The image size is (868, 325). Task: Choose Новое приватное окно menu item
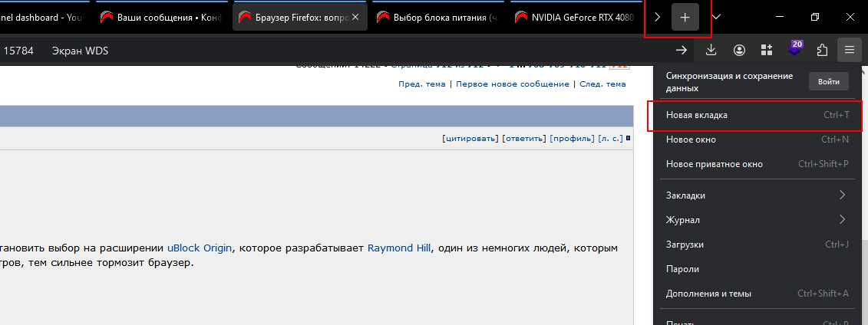[757, 163]
